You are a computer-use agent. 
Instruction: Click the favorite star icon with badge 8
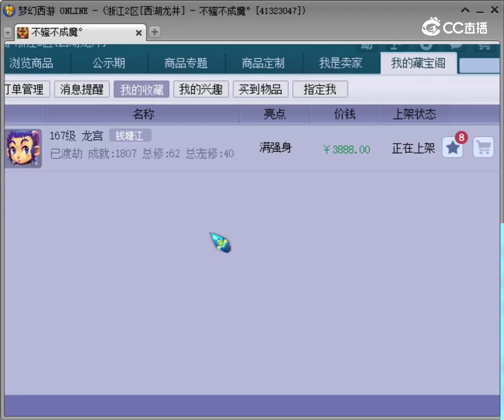coord(452,147)
